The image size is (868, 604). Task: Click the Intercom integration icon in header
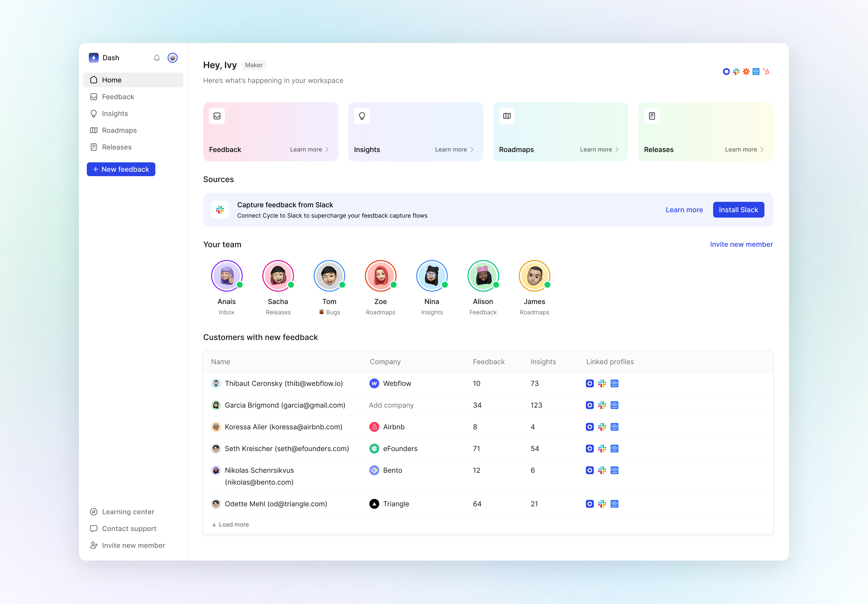click(756, 72)
